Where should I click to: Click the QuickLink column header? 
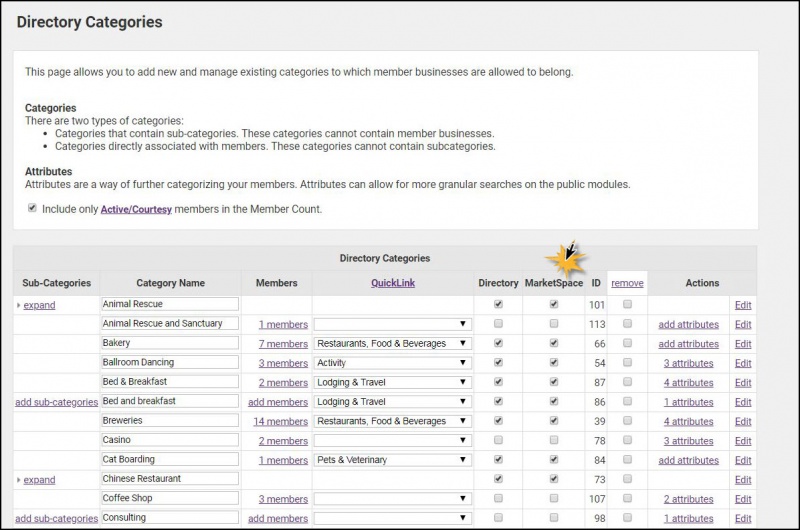pyautogui.click(x=392, y=283)
